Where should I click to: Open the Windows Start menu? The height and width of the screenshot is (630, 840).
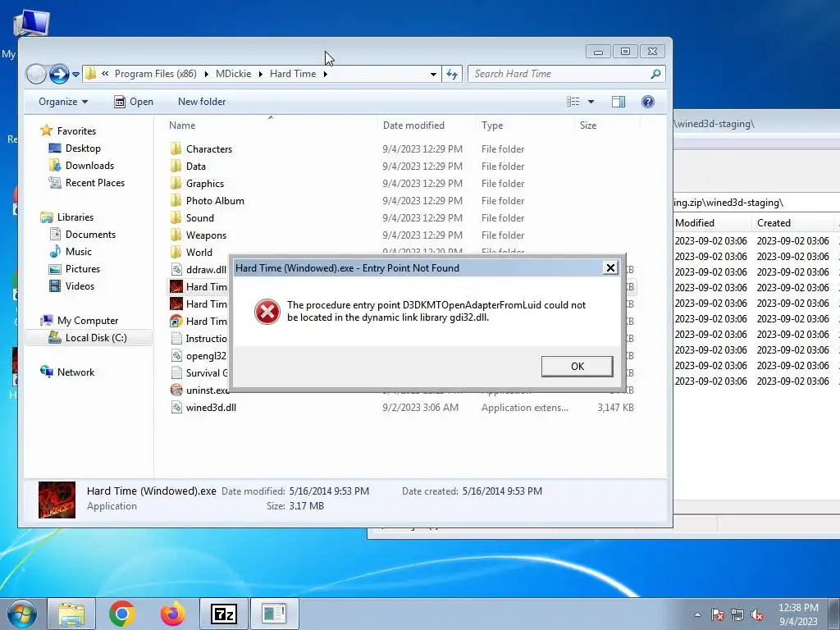(x=21, y=614)
